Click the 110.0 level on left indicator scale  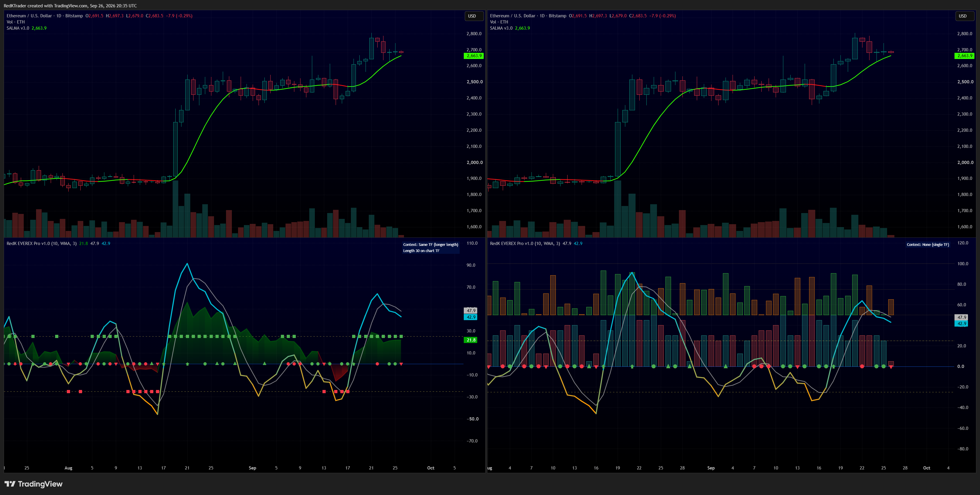click(x=472, y=243)
